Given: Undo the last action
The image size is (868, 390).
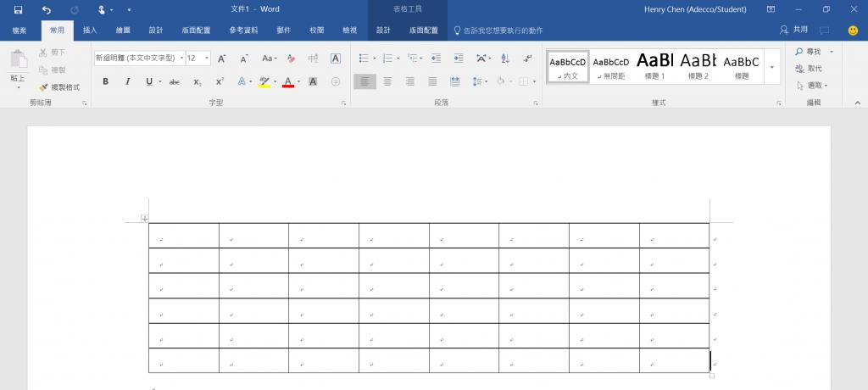Looking at the screenshot, I should 46,9.
